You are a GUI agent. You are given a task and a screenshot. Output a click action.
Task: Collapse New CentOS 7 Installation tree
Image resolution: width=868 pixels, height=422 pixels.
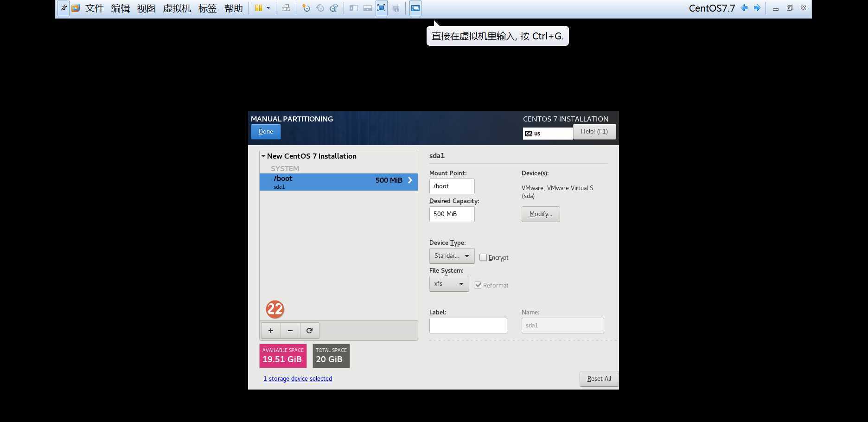(x=263, y=156)
